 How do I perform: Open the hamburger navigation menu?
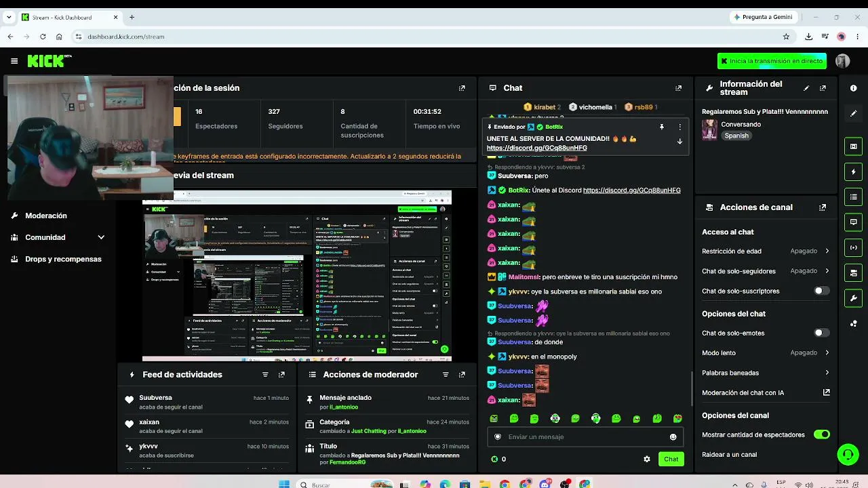pyautogui.click(x=14, y=61)
